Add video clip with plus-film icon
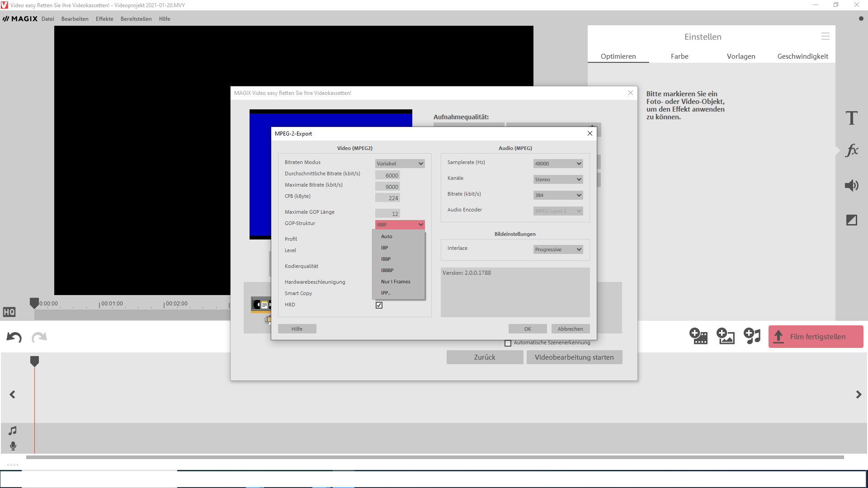The height and width of the screenshot is (488, 868). point(698,336)
